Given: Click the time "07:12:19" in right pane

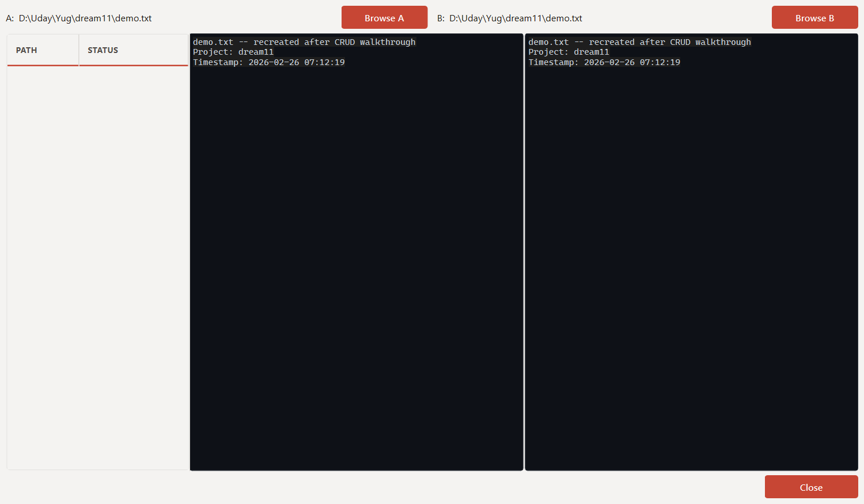Looking at the screenshot, I should point(660,62).
